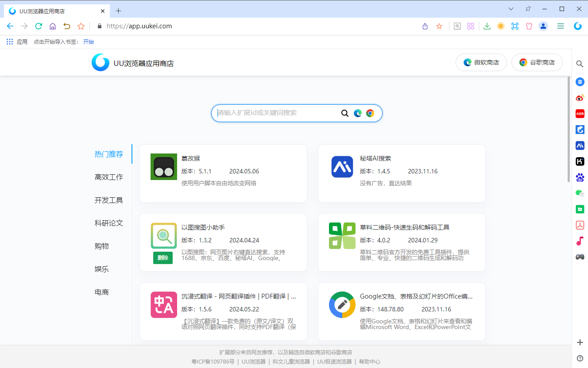The image size is (588, 368).
Task: Click the skin (T-shirt) theme icon
Action: pyautogui.click(x=529, y=26)
